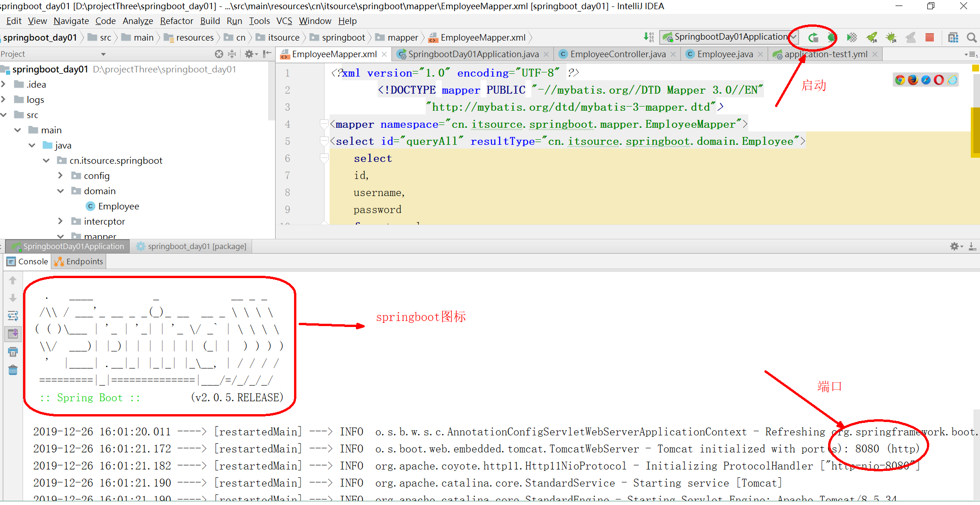
Task: Expand the config package folder
Action: (60, 176)
